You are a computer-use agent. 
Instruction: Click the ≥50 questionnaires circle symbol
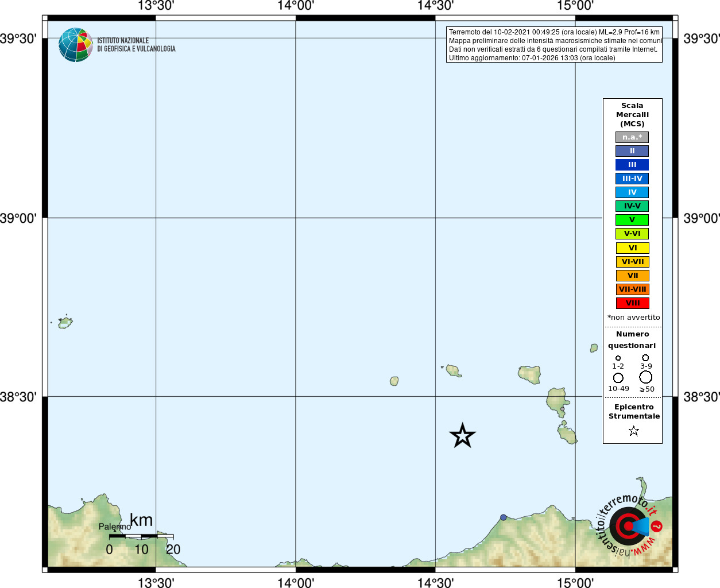(646, 377)
